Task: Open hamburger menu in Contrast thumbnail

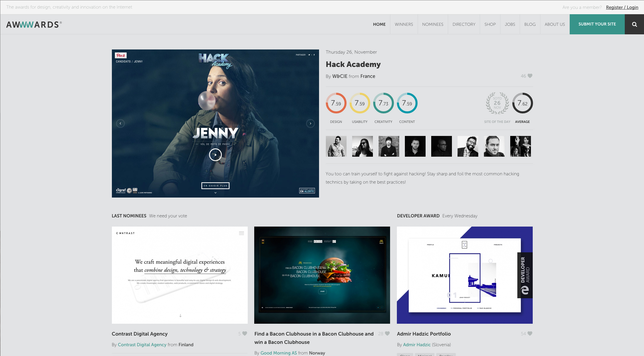Action: (241, 233)
